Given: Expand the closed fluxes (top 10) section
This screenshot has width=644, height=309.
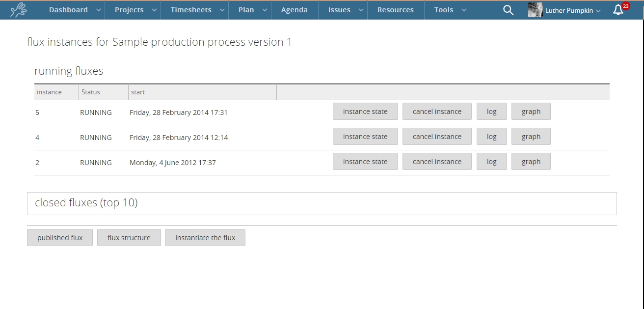Looking at the screenshot, I should click(322, 203).
